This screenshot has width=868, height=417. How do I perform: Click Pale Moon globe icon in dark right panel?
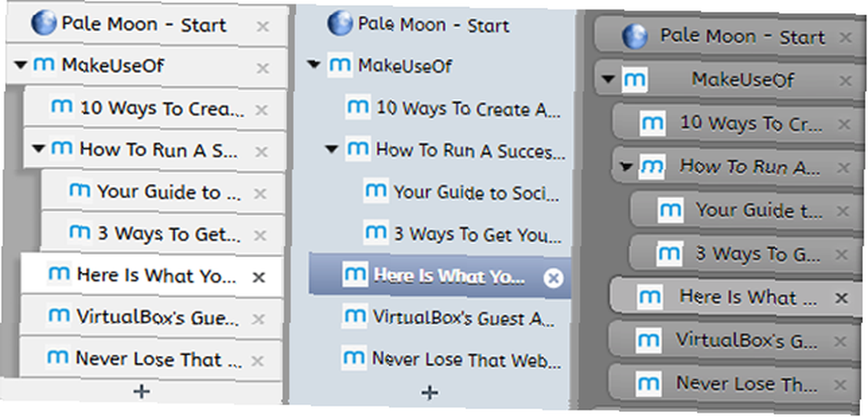(635, 36)
